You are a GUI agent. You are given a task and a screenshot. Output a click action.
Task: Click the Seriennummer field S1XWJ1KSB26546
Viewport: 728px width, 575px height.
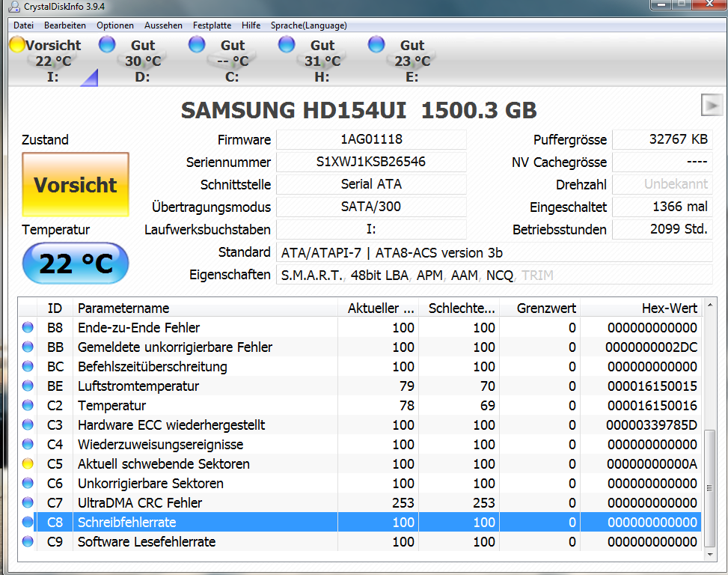[x=371, y=162]
